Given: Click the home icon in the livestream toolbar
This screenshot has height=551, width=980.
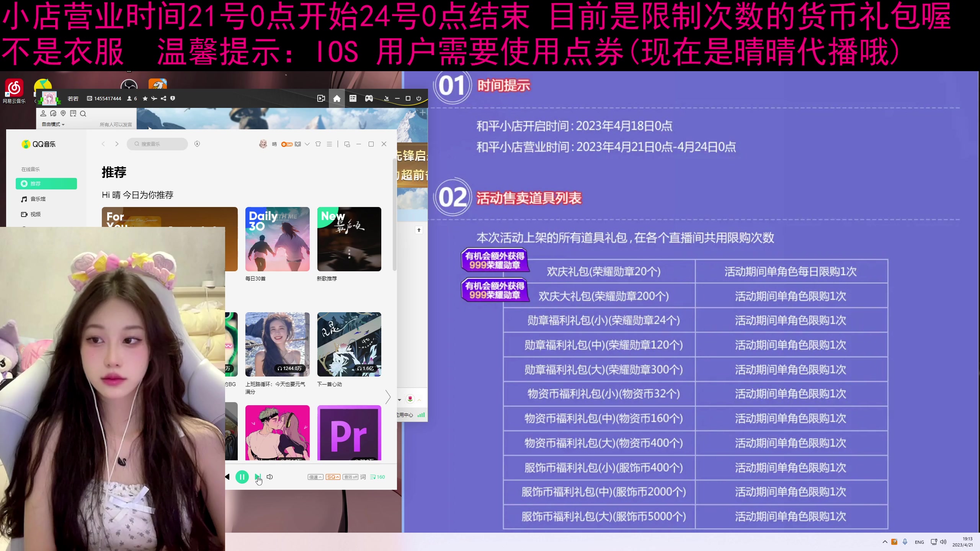Looking at the screenshot, I should click(x=336, y=98).
